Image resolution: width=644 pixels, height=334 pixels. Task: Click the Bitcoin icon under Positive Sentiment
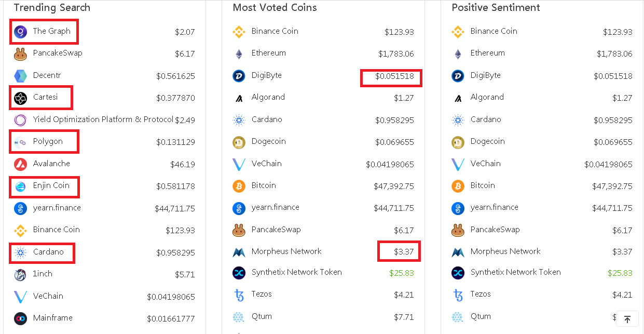tap(458, 186)
